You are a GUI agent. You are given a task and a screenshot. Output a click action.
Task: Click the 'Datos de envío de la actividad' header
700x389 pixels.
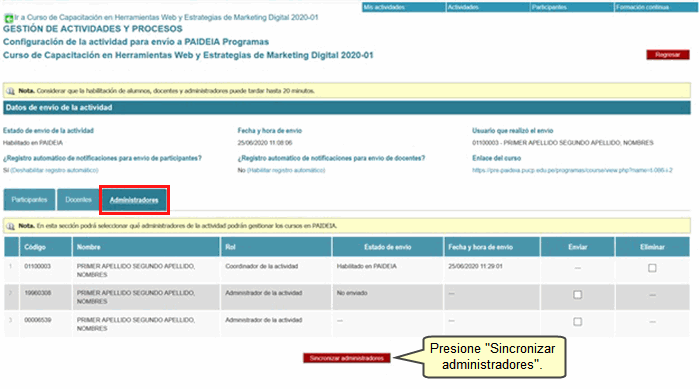pyautogui.click(x=347, y=108)
